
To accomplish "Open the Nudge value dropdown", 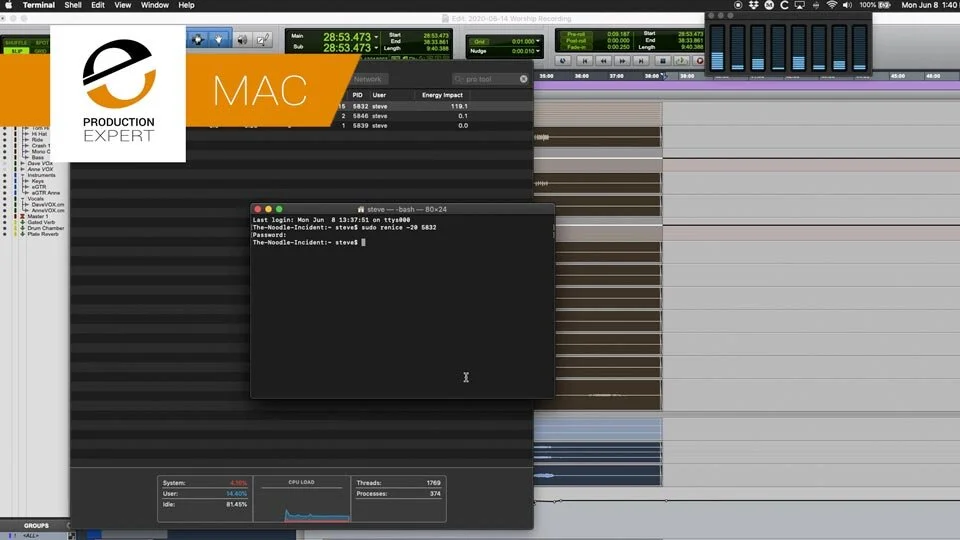I will tap(538, 51).
